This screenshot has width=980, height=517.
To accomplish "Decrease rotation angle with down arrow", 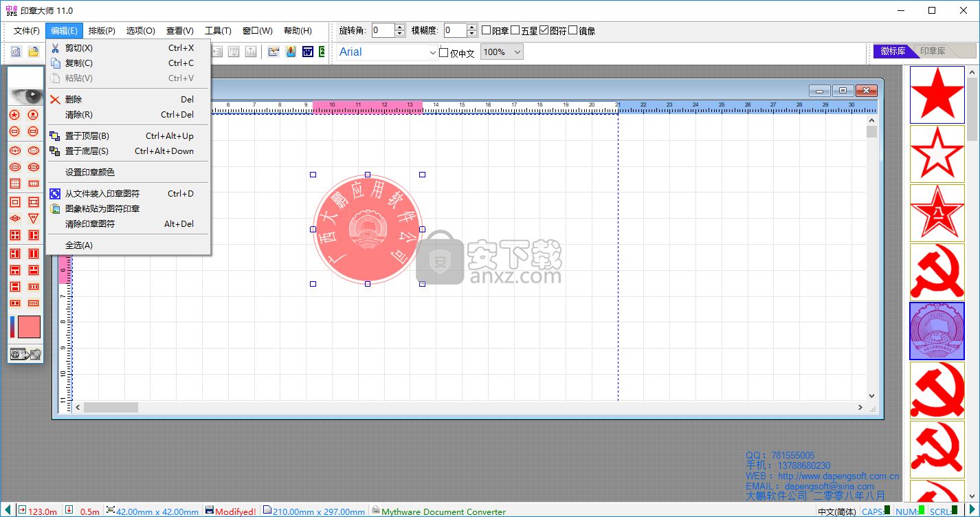I will pyautogui.click(x=400, y=34).
